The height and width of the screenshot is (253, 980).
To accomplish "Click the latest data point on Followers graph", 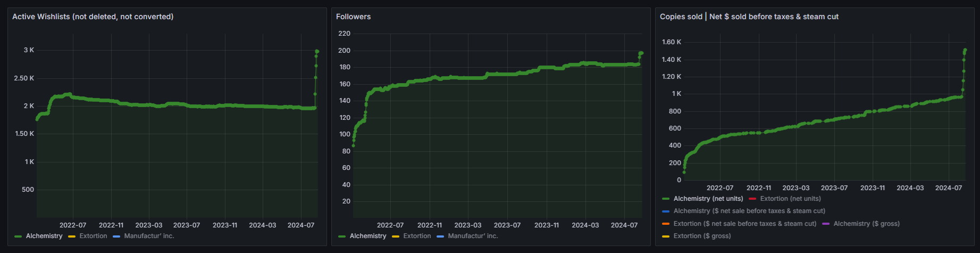I will point(642,53).
